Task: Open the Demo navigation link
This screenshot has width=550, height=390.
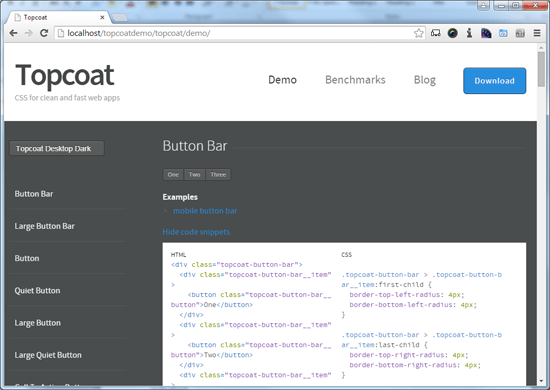Action: click(x=282, y=80)
